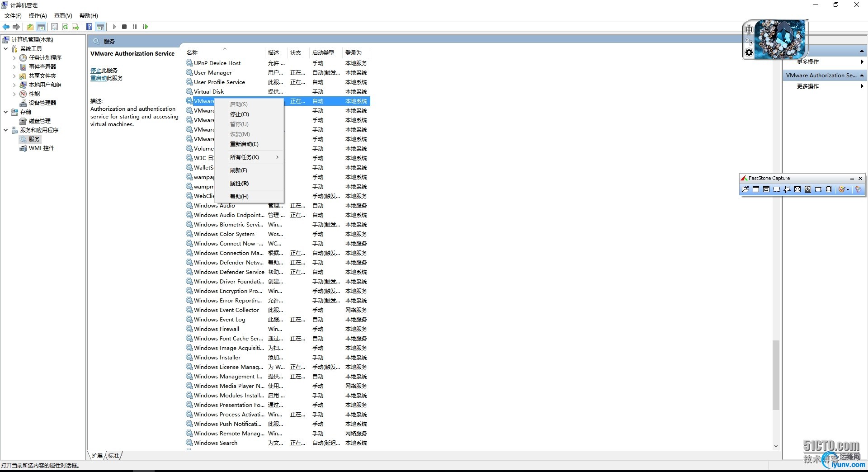Viewport: 868px width, 472px height.
Task: Switch to the 扩展 tab
Action: click(97, 455)
